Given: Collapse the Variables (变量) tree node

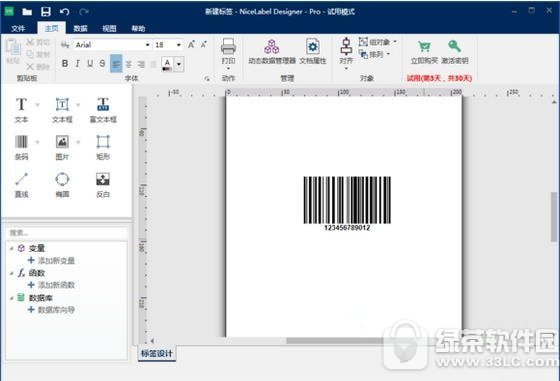Looking at the screenshot, I should point(11,248).
